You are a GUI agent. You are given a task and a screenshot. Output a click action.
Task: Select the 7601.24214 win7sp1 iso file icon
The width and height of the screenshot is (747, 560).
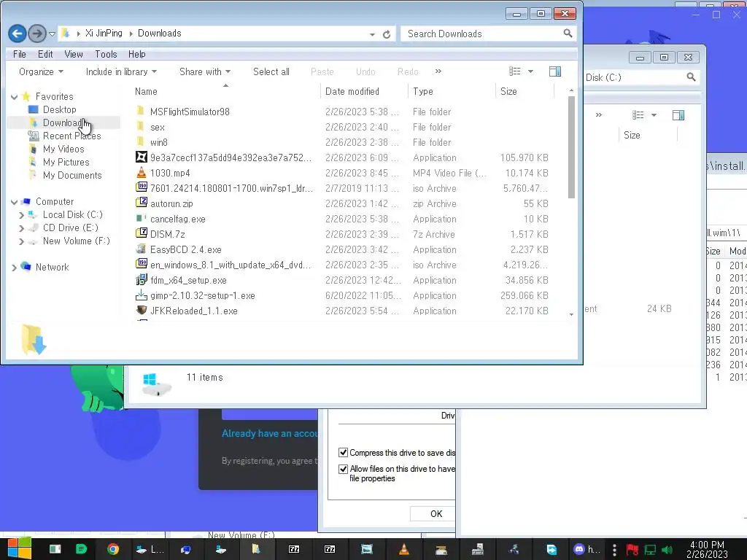coord(141,187)
